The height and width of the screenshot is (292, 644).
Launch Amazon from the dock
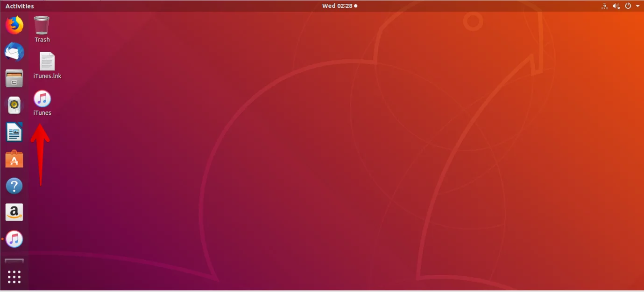coord(14,213)
